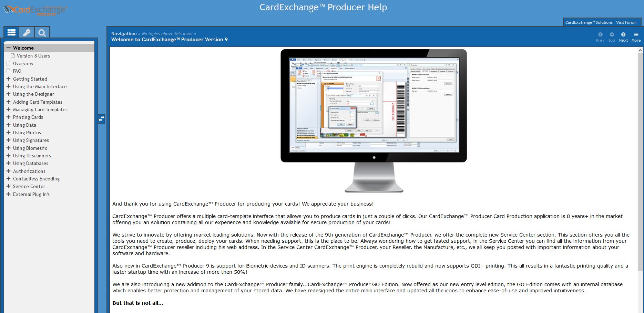The width and height of the screenshot is (644, 313).
Task: Click the 'But that is not all...' text
Action: (x=138, y=303)
